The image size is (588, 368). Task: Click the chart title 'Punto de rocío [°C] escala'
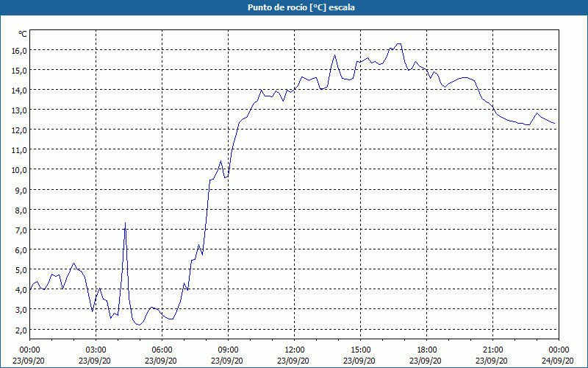tap(301, 7)
